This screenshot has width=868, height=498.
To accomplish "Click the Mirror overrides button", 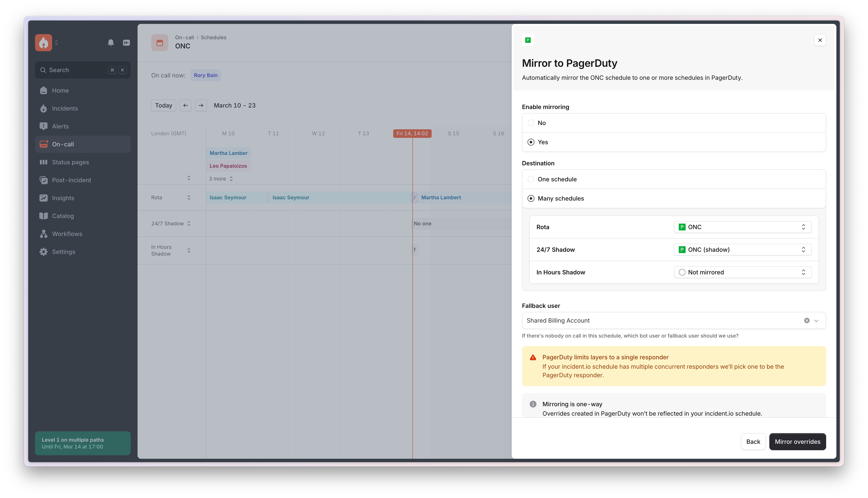I will (x=797, y=442).
